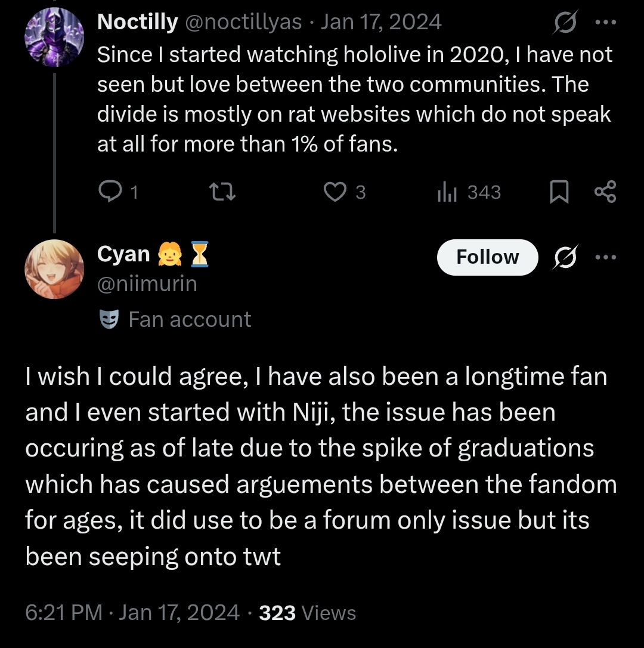Visit the @noctillyas handle
This screenshot has width=644, height=648.
click(x=244, y=22)
